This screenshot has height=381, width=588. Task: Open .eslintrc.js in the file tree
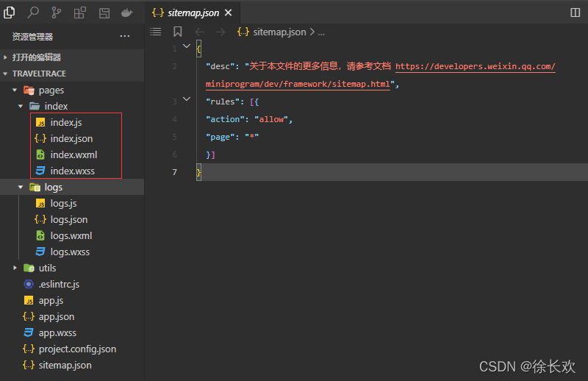(59, 284)
